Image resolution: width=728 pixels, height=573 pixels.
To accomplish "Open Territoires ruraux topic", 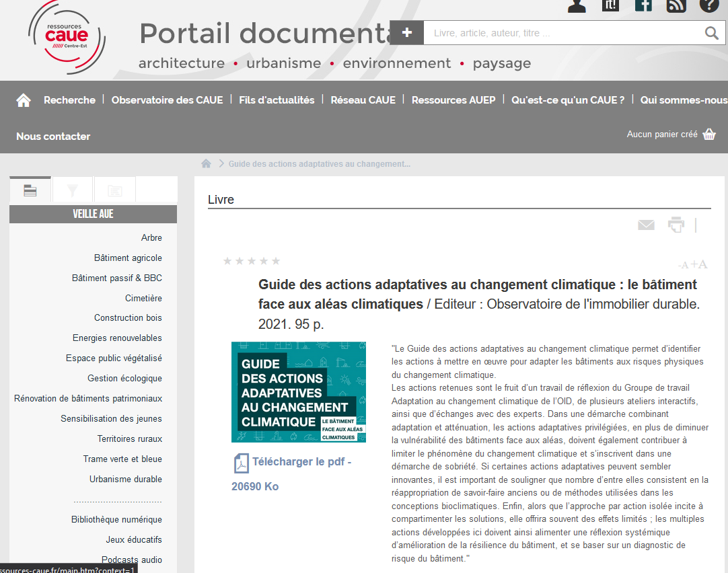I will click(130, 439).
